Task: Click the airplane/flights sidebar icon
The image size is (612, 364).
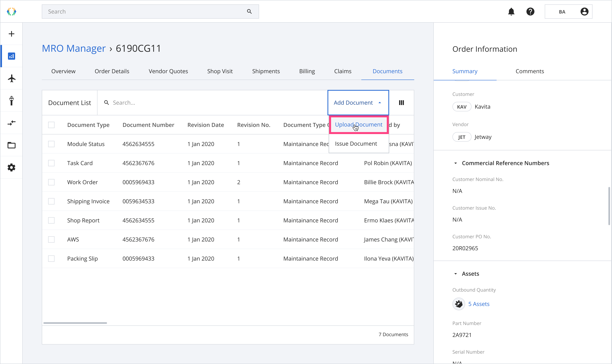Action: (11, 78)
